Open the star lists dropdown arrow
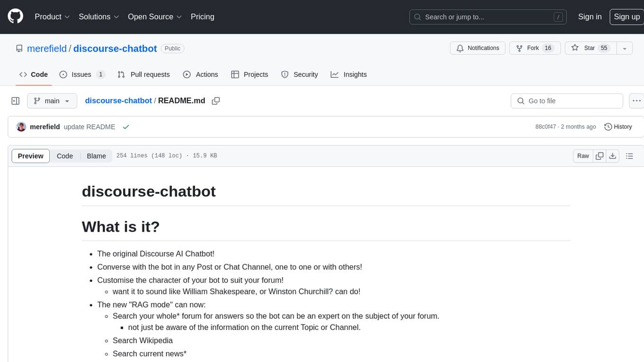644x362 pixels. point(625,48)
